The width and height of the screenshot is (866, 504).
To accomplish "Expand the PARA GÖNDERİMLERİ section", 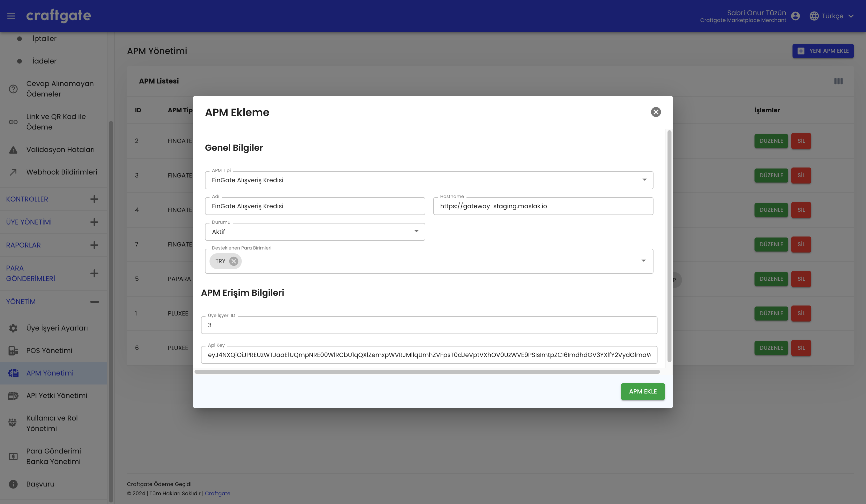I will (94, 273).
